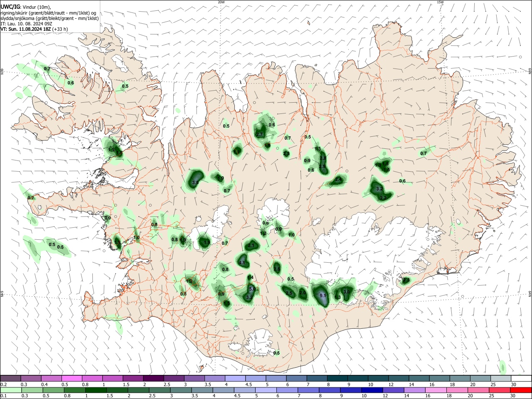This screenshot has width=532, height=399.
Task: Click the 2.1 precipitation label
Action: [251, 246]
